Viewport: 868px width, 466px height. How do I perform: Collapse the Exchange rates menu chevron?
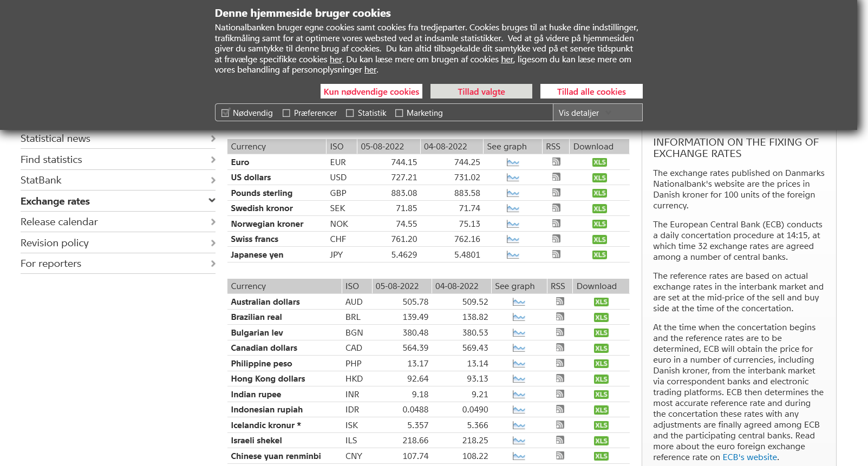[212, 201]
